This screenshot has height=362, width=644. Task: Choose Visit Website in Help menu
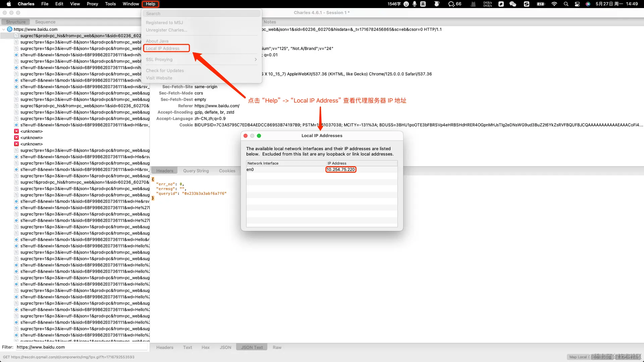tap(159, 78)
